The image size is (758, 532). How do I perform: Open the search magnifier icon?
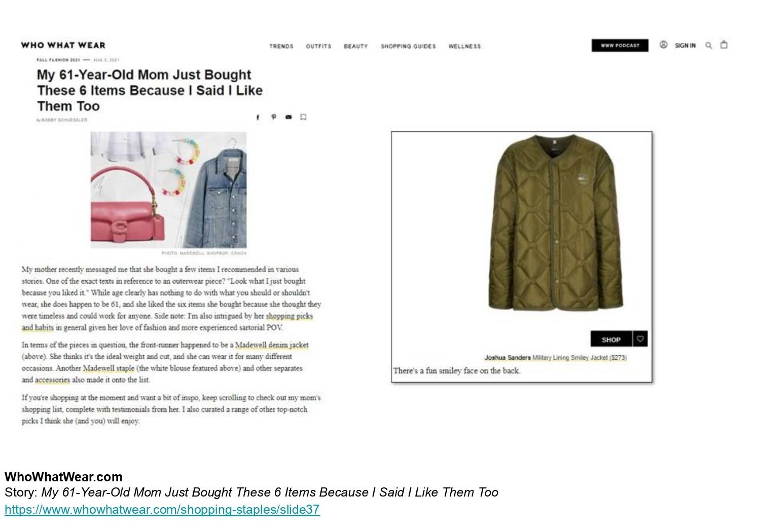click(x=709, y=45)
